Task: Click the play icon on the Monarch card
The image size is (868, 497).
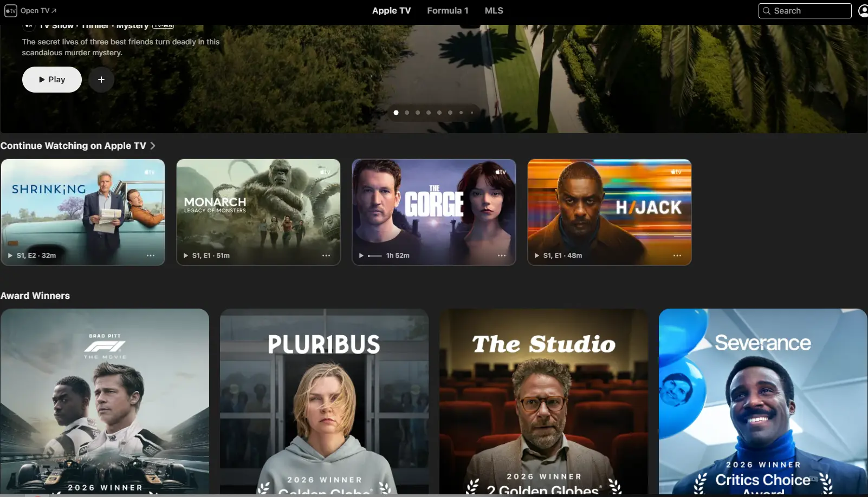Action: (x=186, y=256)
